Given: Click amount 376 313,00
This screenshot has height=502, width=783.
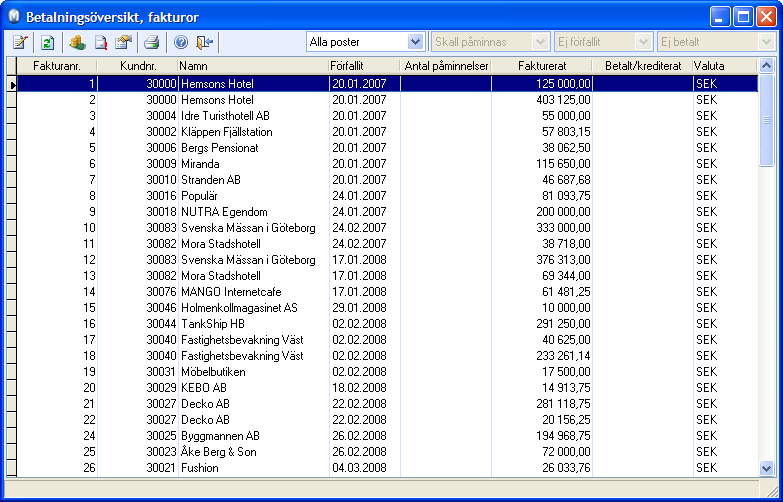Looking at the screenshot, I should [x=563, y=260].
